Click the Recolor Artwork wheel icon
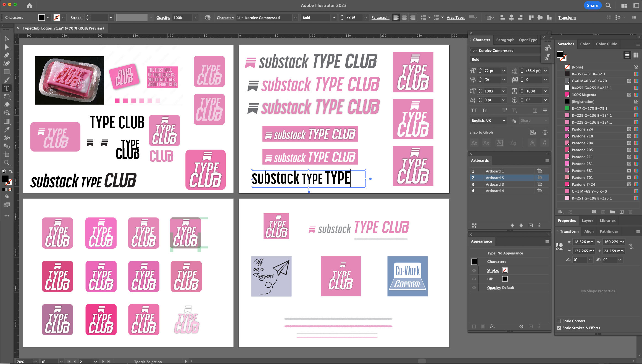The image size is (642, 364). (x=208, y=18)
